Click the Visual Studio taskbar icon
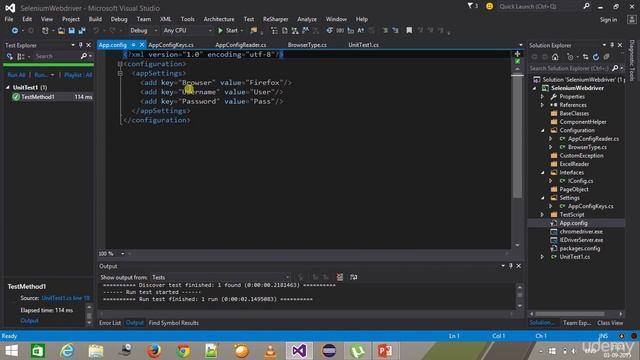The image size is (640, 360). tap(299, 351)
